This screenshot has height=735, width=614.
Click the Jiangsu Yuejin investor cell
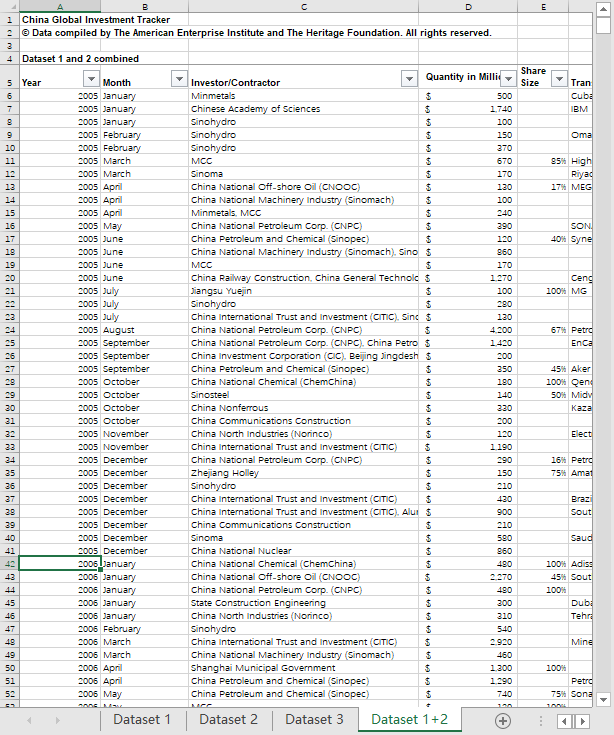[x=304, y=291]
